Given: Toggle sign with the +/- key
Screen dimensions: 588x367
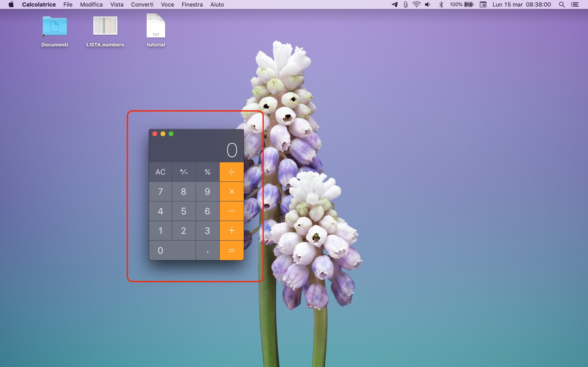Looking at the screenshot, I should click(184, 172).
